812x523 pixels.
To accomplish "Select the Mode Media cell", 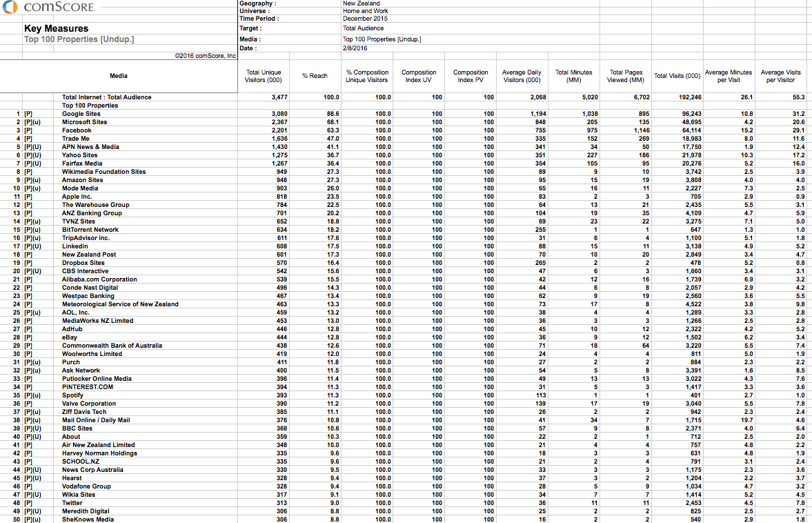I will click(80, 188).
